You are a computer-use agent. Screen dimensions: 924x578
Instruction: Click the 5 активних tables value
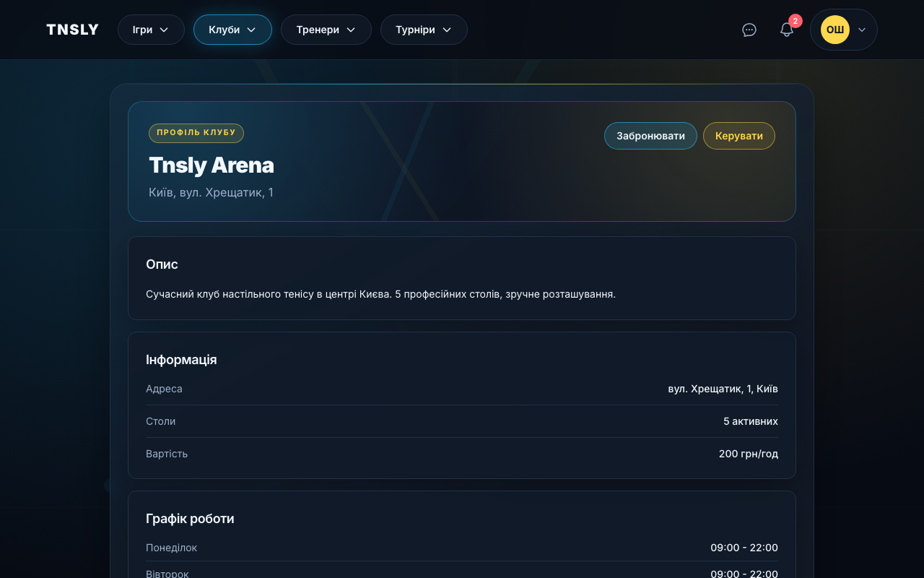(x=750, y=421)
